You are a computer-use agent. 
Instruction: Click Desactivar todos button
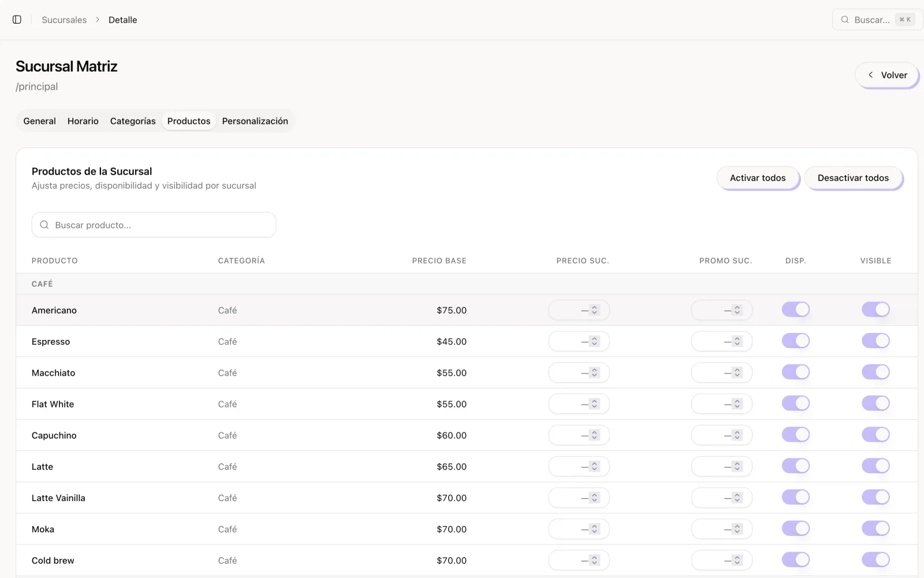853,178
